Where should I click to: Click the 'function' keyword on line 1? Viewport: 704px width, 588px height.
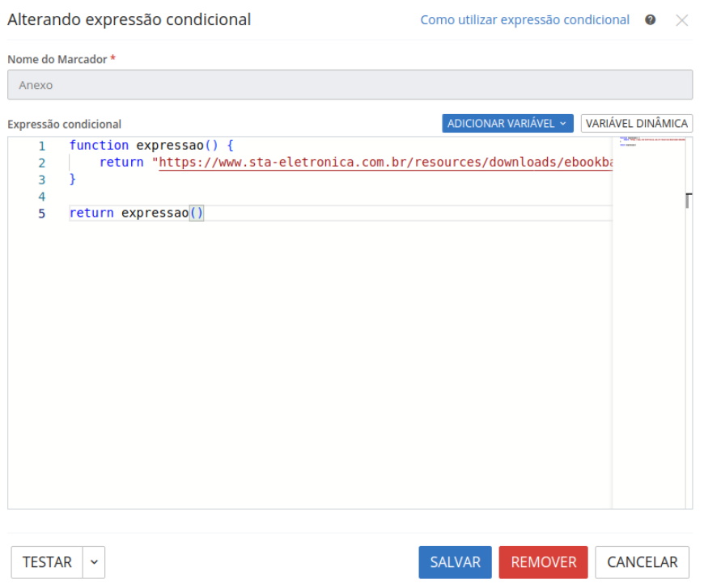pos(99,146)
